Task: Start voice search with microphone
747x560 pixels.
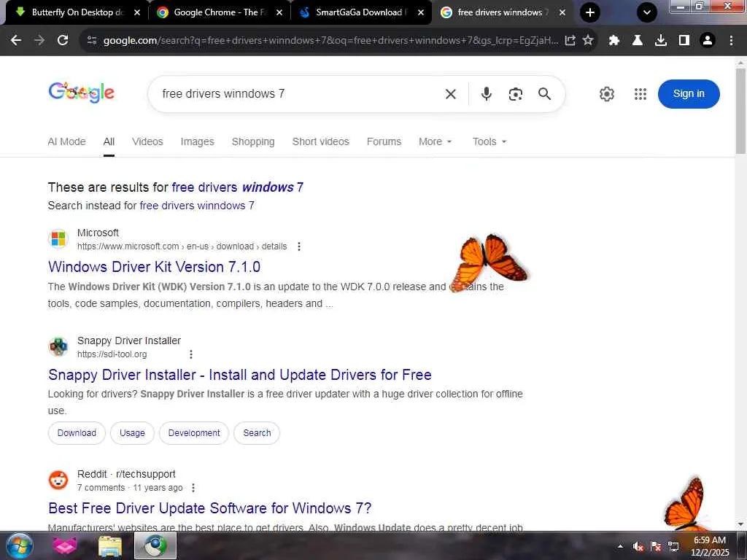Action: click(x=486, y=94)
